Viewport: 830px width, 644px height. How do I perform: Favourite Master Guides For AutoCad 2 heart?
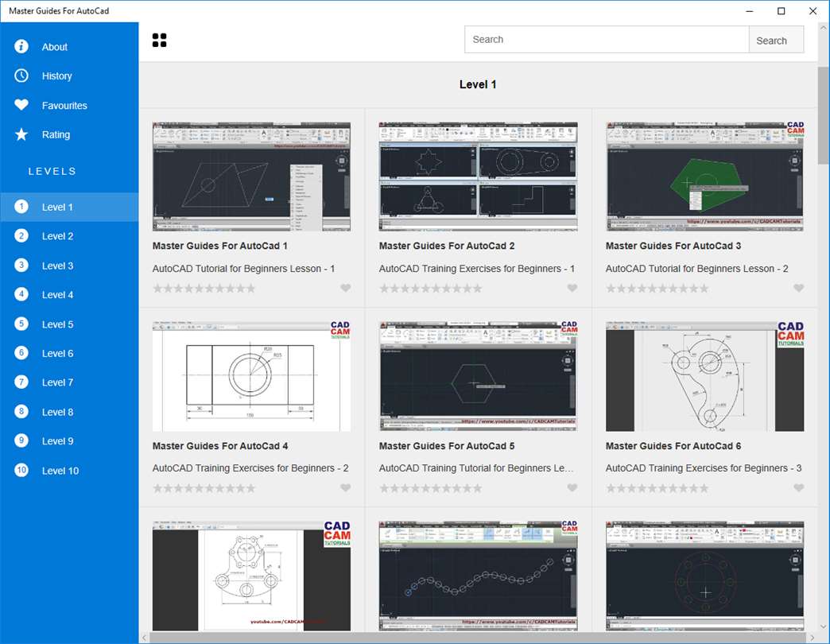[572, 288]
